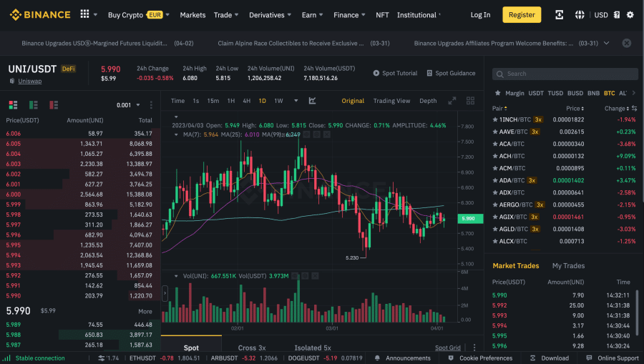
Task: Expand side panel arrow on volume chart
Action: [165, 293]
